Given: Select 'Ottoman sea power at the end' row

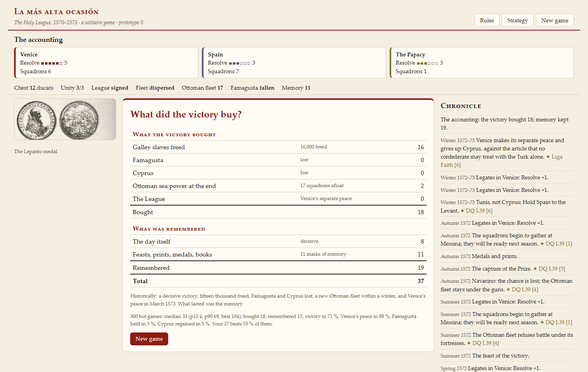Looking at the screenshot, I should pyautogui.click(x=278, y=186).
